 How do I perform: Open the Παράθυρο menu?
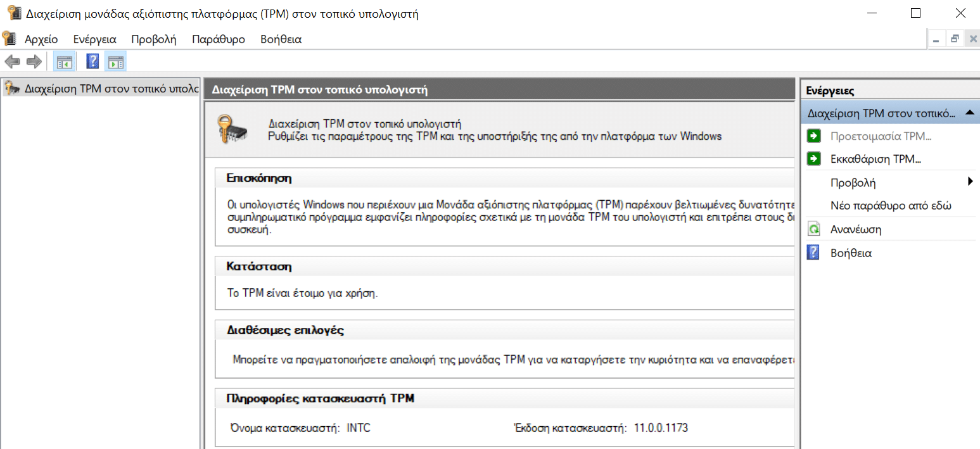pyautogui.click(x=219, y=39)
